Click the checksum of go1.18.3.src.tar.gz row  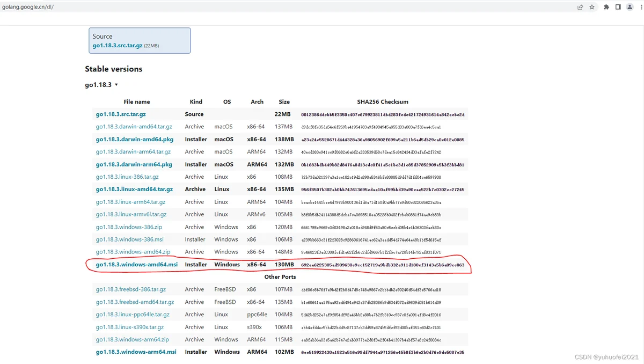(x=383, y=114)
